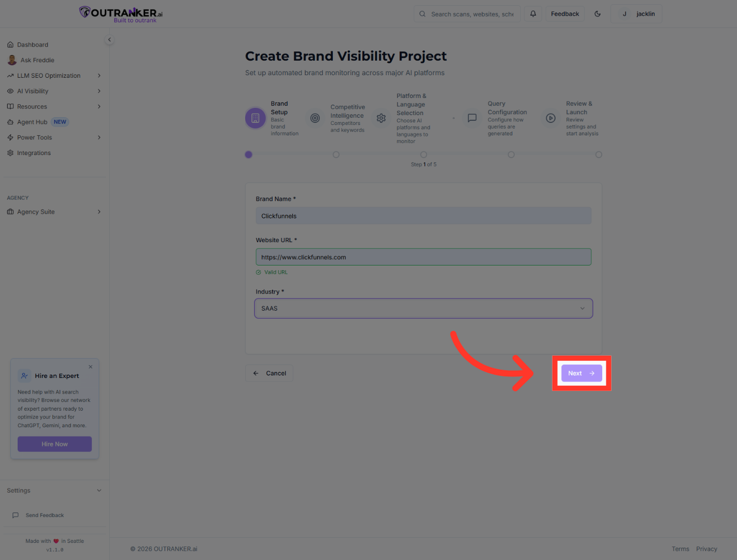
Task: Click the fourth progress step dot
Action: tap(511, 155)
